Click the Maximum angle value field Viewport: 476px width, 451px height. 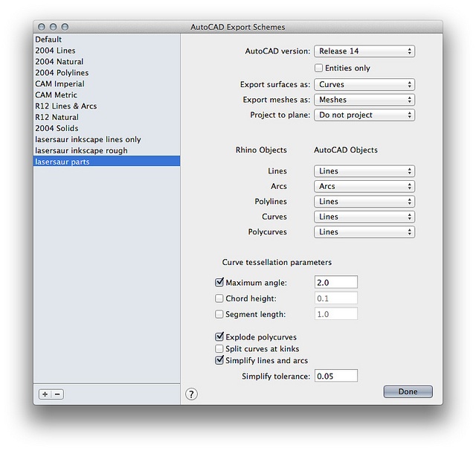coord(336,283)
